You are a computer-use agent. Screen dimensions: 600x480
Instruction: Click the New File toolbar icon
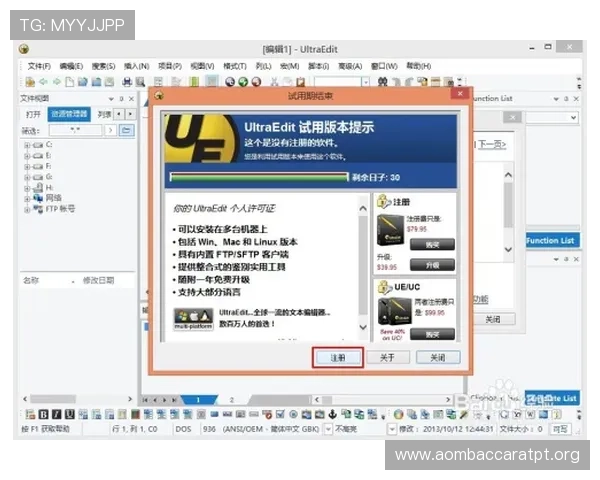point(70,82)
